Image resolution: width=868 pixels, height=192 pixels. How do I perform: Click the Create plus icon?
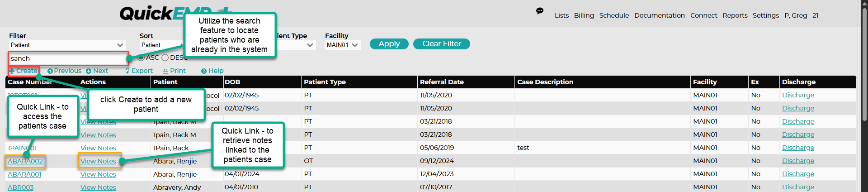pos(12,71)
